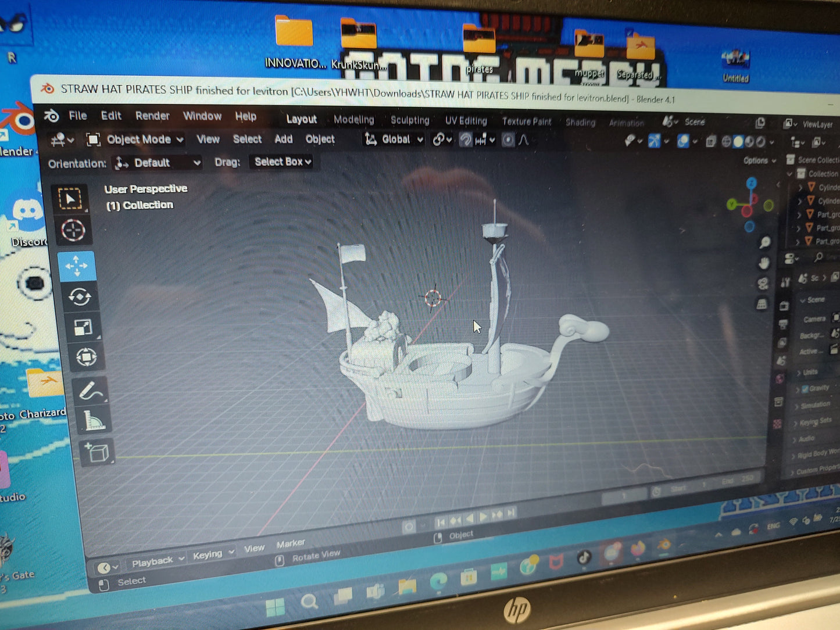The width and height of the screenshot is (840, 630).
Task: Open the World properties tab icon
Action: click(x=780, y=379)
